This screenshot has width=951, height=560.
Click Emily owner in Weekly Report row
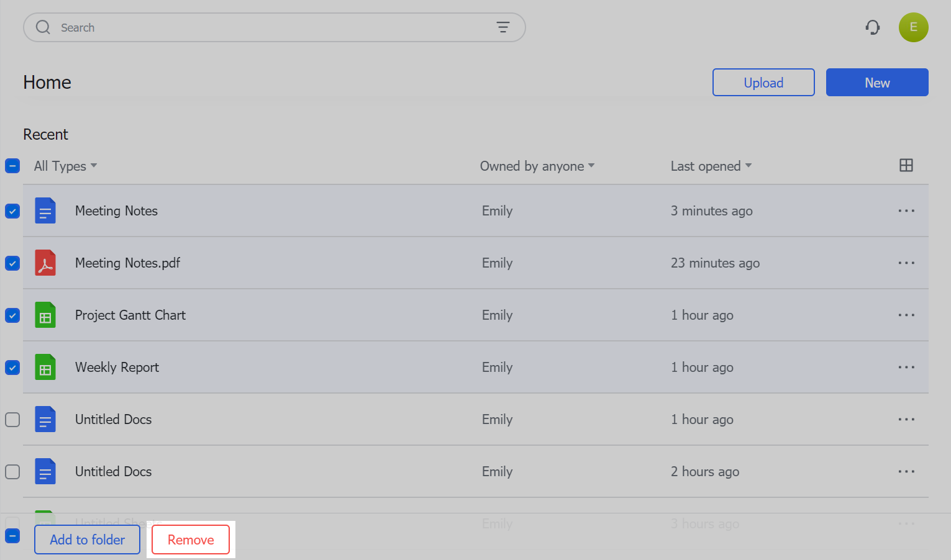[497, 367]
